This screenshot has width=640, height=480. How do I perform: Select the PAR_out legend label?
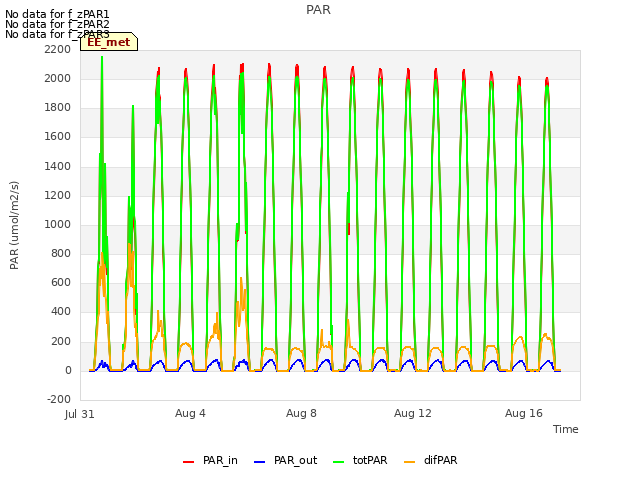pos(296,460)
